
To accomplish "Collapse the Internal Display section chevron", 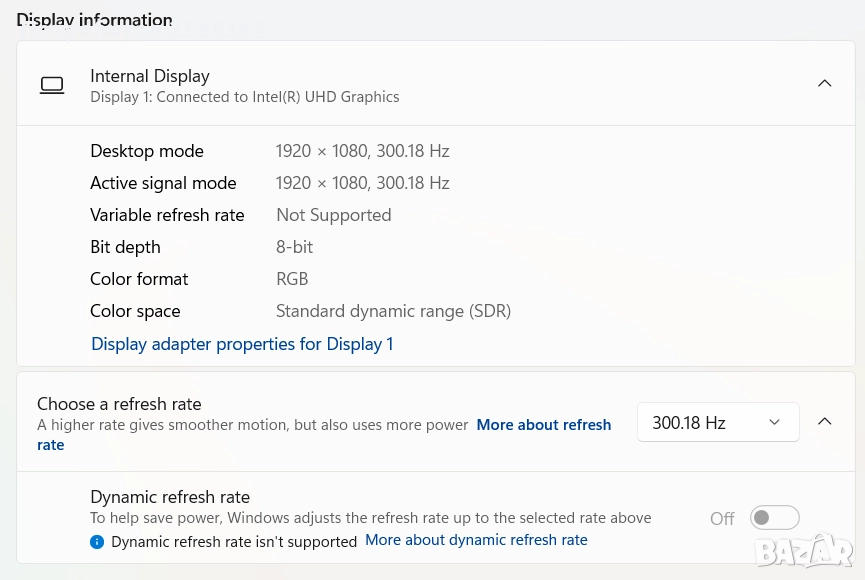I will pyautogui.click(x=824, y=84).
